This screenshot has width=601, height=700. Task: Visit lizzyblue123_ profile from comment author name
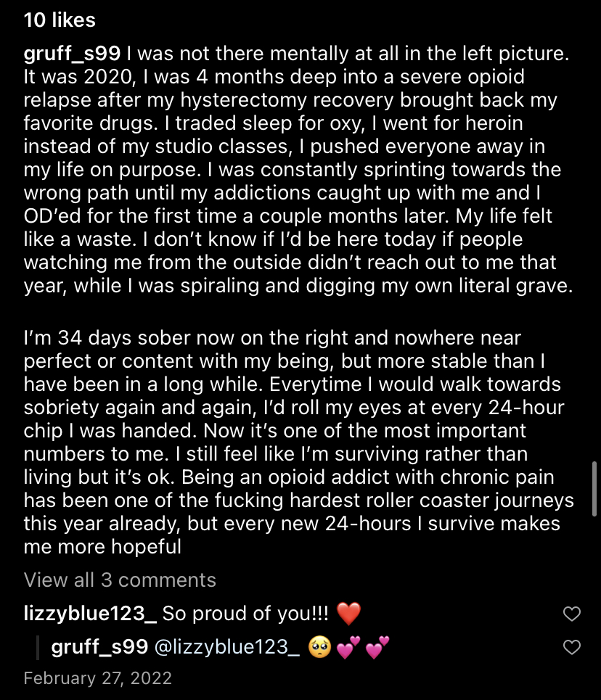90,614
